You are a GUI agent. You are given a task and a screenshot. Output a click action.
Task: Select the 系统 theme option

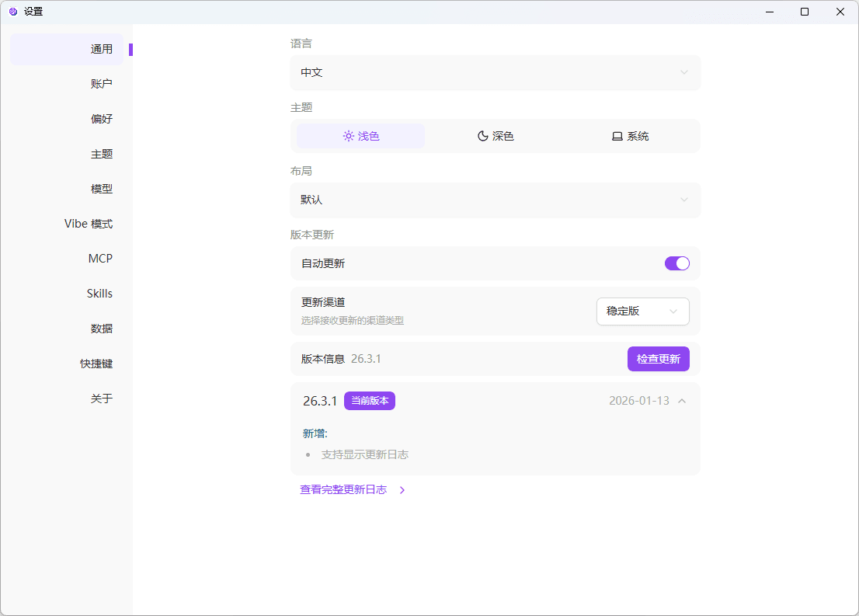click(630, 136)
